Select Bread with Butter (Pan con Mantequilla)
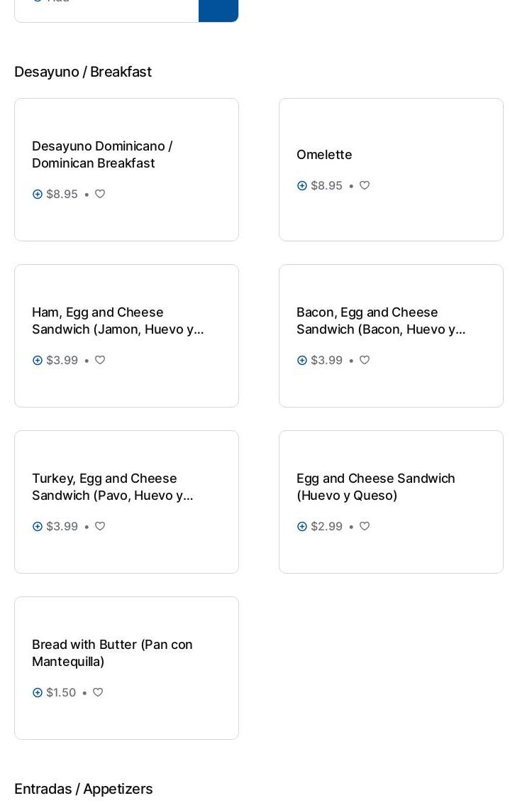 tap(112, 652)
